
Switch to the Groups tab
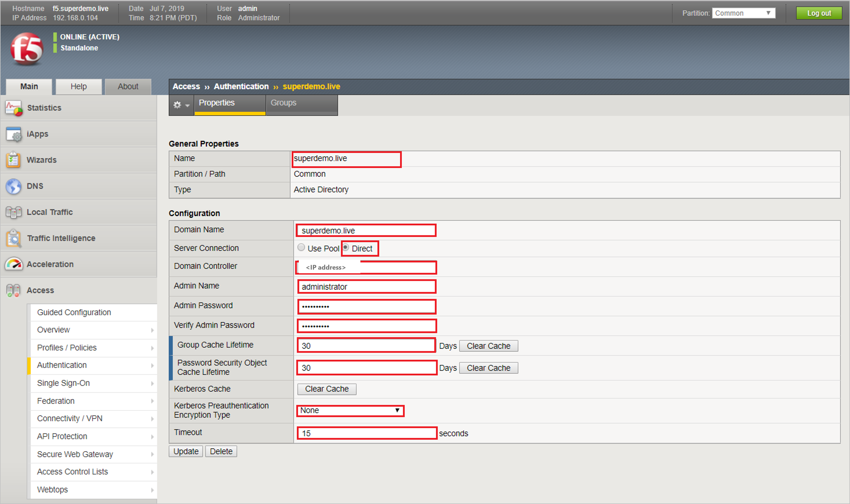pyautogui.click(x=284, y=103)
